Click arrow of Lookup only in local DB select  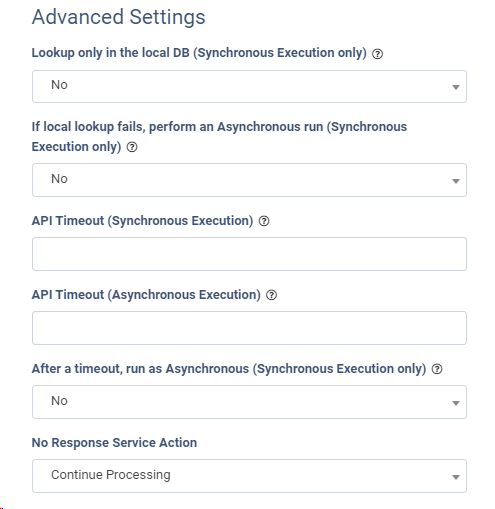[456, 87]
